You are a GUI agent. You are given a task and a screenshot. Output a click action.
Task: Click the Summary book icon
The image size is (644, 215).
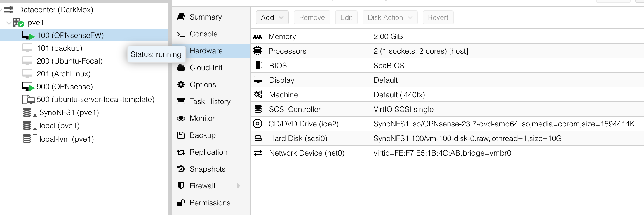coord(181,17)
